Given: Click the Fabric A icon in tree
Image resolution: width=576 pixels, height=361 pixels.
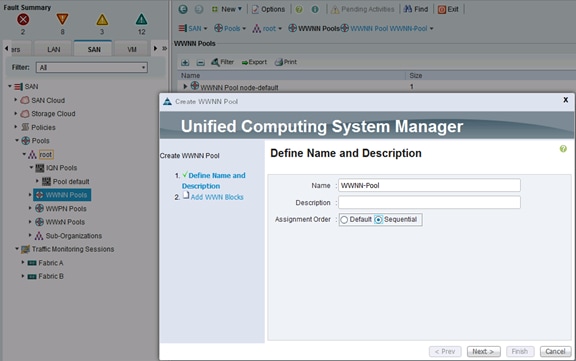Looking at the screenshot, I should [32, 263].
